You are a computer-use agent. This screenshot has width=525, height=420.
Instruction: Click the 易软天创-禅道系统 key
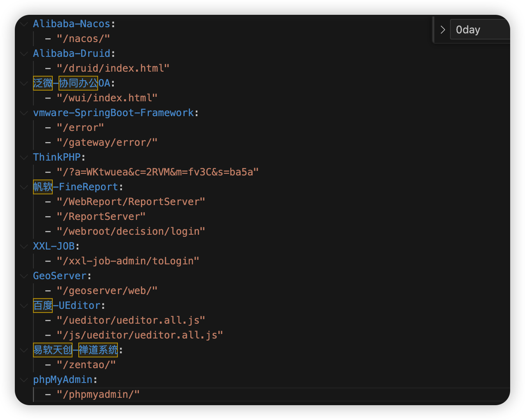(75, 350)
